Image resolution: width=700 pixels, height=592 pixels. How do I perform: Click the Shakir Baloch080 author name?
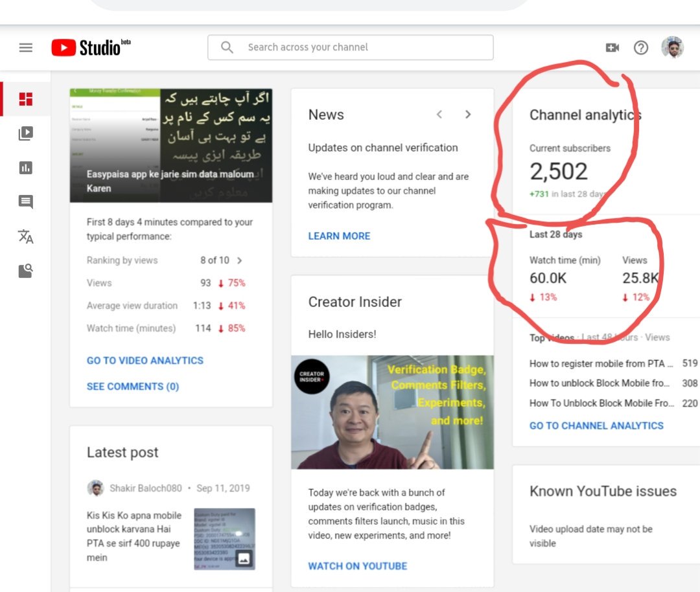146,488
